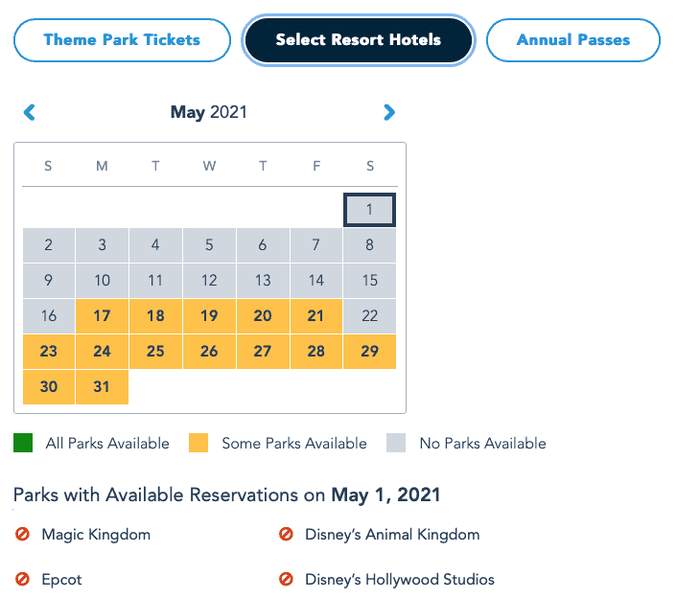The image size is (700, 598).
Task: Open the Annual Passes tab
Action: coord(573,39)
